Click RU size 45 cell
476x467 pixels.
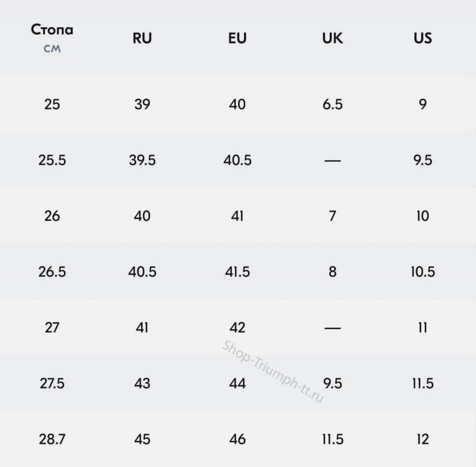coord(142,440)
